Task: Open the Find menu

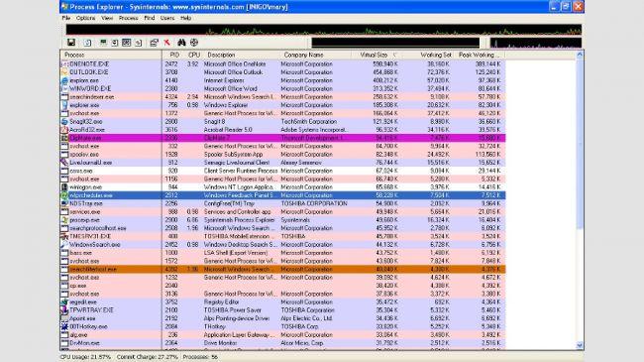Action: point(150,18)
